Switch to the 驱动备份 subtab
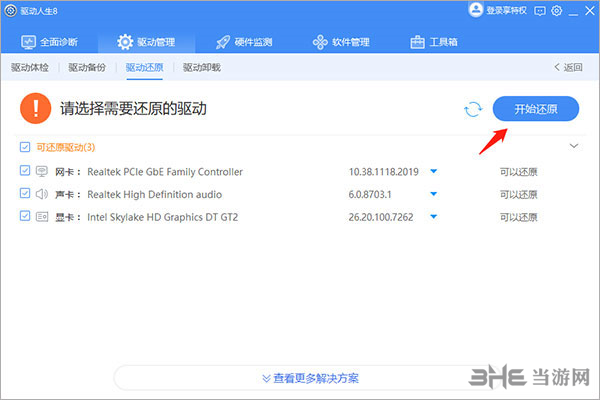The width and height of the screenshot is (600, 400). [87, 67]
